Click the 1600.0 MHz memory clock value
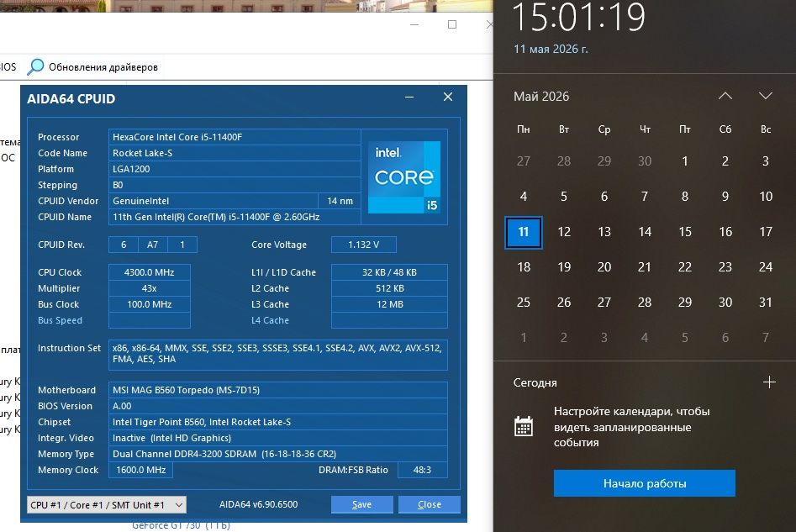This screenshot has height=532, width=796. 140,470
